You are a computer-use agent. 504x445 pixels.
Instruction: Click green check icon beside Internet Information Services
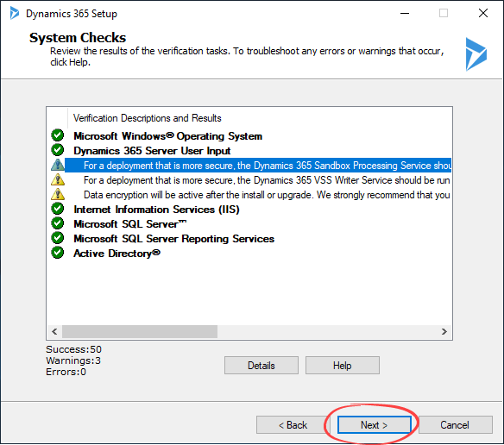[58, 209]
